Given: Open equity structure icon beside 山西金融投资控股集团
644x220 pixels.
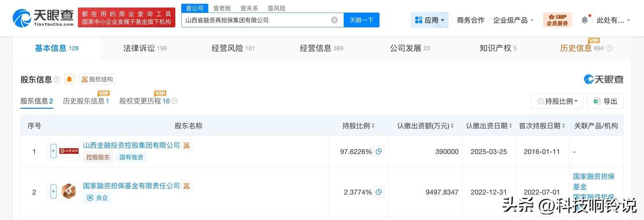Looking at the screenshot, I should (187, 145).
